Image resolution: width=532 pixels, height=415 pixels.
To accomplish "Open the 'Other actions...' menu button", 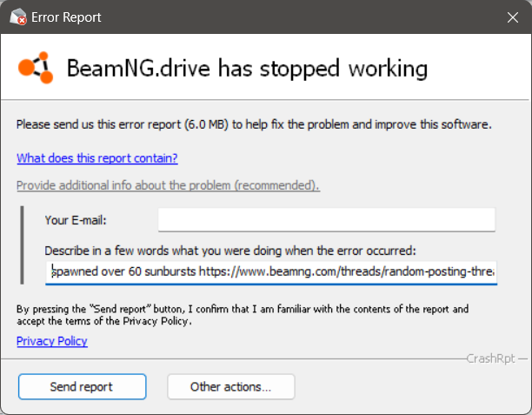I will (230, 387).
